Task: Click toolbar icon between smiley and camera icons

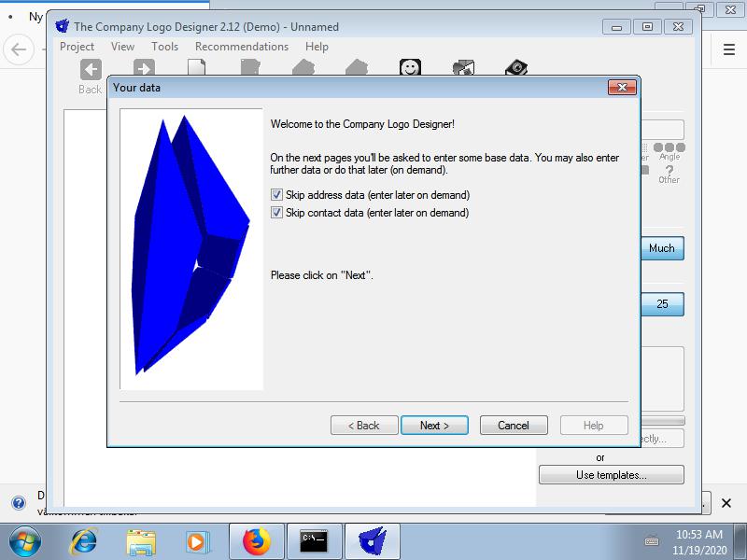Action: tap(463, 67)
